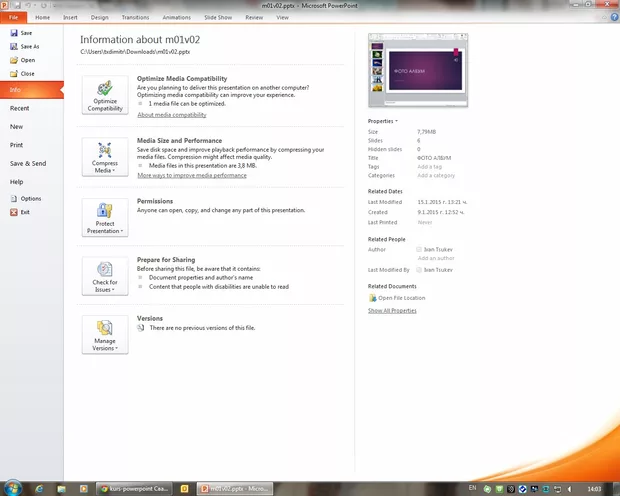Open PowerPoint Options from the sidebar
The width and height of the screenshot is (620, 496).
pos(13,198)
